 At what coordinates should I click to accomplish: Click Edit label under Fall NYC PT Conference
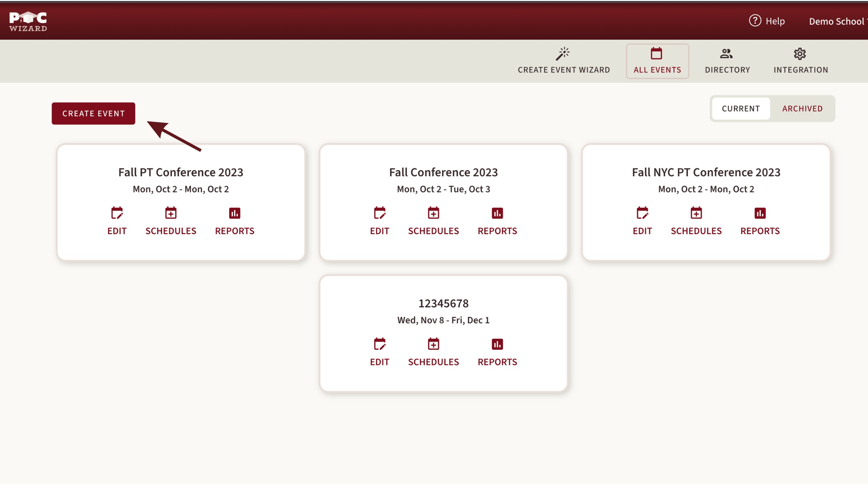(x=643, y=231)
